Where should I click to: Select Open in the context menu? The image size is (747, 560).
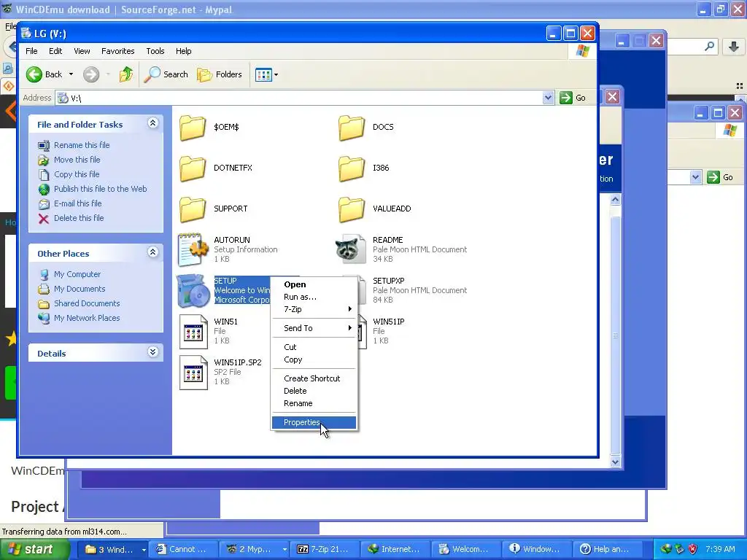click(x=314, y=284)
